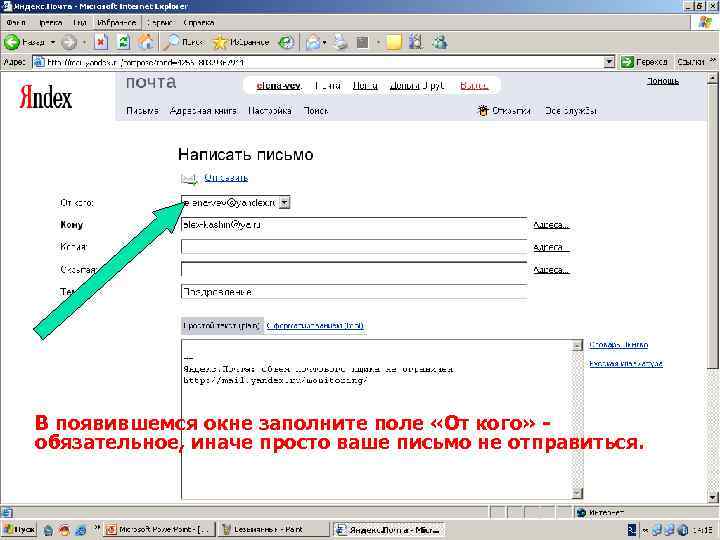The image size is (720, 540).
Task: Click the Messenger people icon in toolbar
Action: click(439, 43)
